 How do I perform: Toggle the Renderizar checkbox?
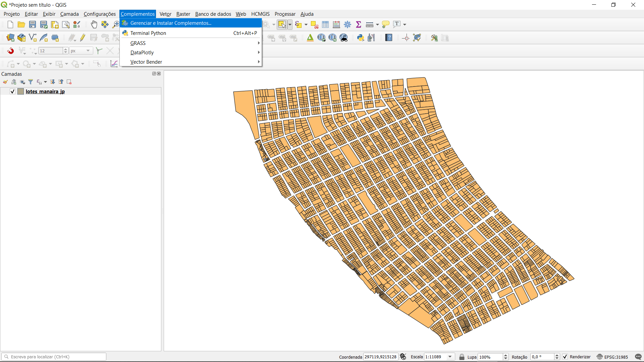pos(565,357)
